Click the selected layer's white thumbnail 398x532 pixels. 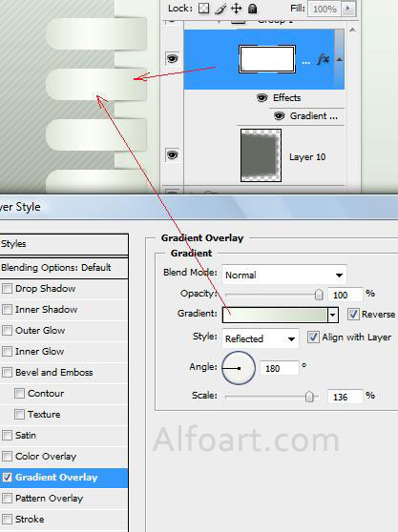pyautogui.click(x=267, y=59)
